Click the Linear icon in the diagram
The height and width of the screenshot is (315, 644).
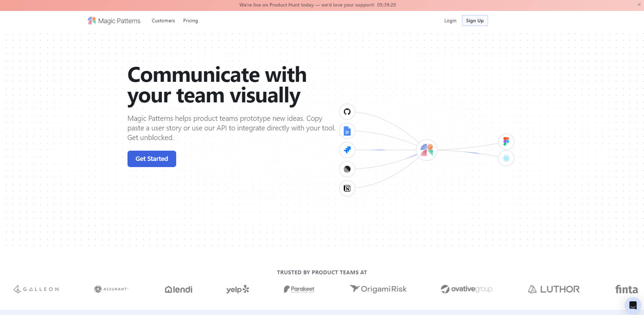pyautogui.click(x=347, y=169)
